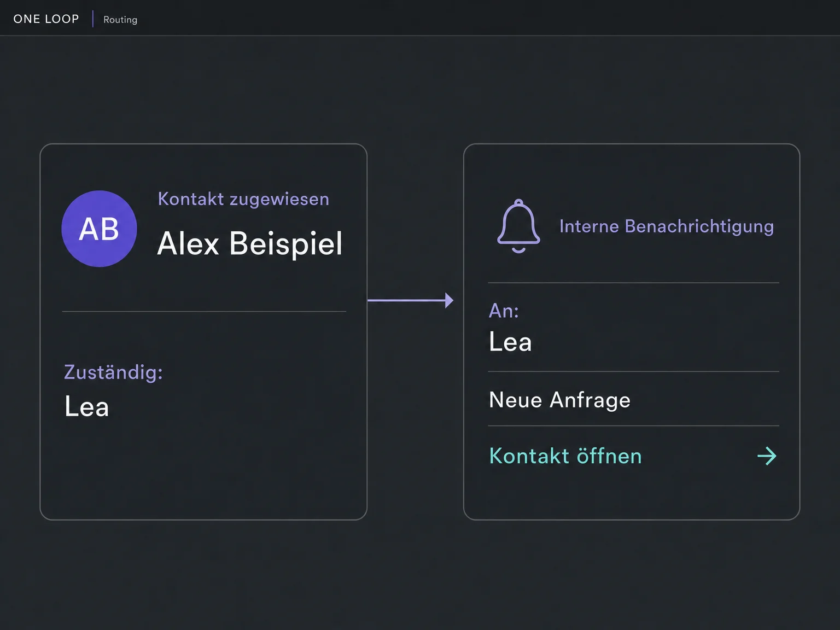The height and width of the screenshot is (630, 840).
Task: Click the contact name Alex Beispiel
Action: (x=250, y=243)
